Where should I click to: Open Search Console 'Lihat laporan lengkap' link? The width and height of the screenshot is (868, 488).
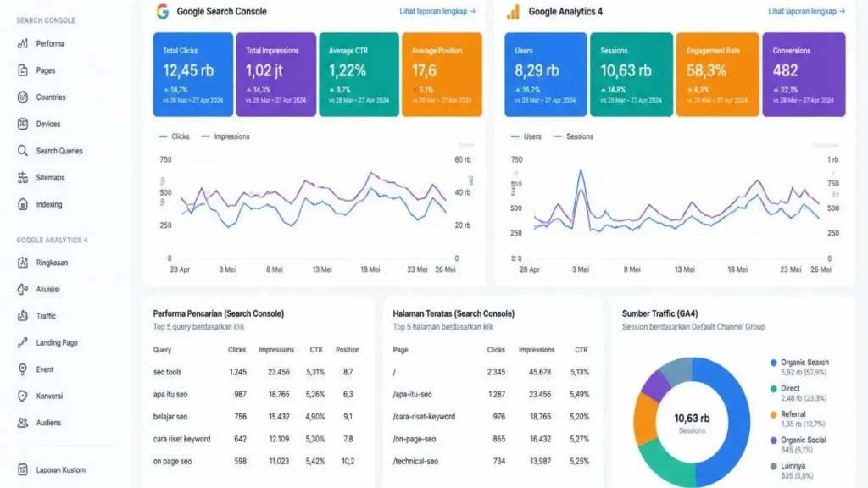(437, 11)
